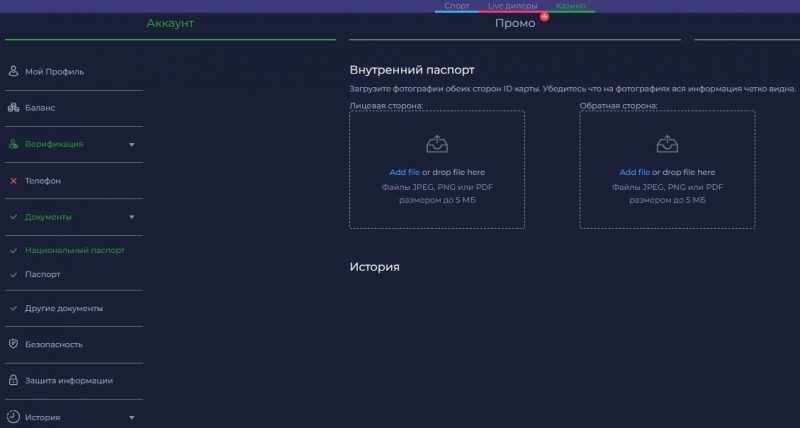Click the Защита информации lock icon
Viewport: 800px width, 428px height.
(x=13, y=380)
